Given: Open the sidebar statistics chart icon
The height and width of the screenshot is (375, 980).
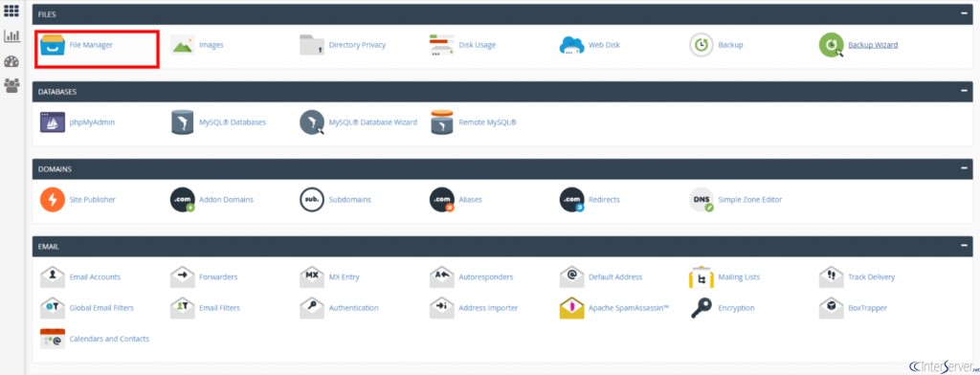Looking at the screenshot, I should pyautogui.click(x=11, y=35).
